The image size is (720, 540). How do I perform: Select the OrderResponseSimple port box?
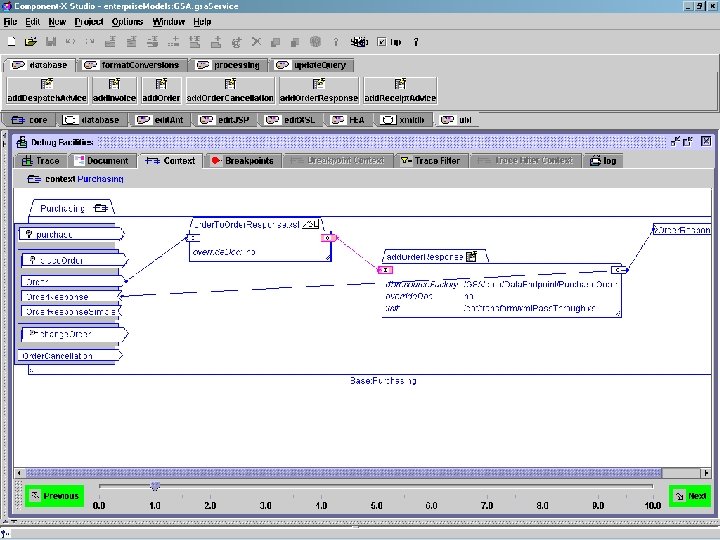(70, 312)
